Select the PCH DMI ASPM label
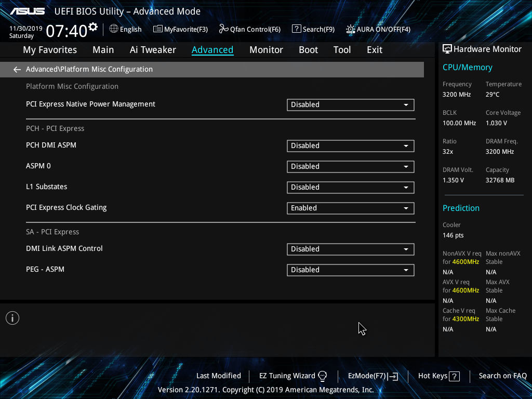 [51, 145]
